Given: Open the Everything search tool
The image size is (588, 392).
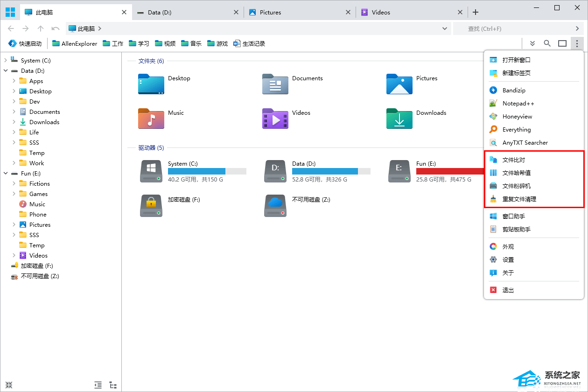Looking at the screenshot, I should 516,129.
